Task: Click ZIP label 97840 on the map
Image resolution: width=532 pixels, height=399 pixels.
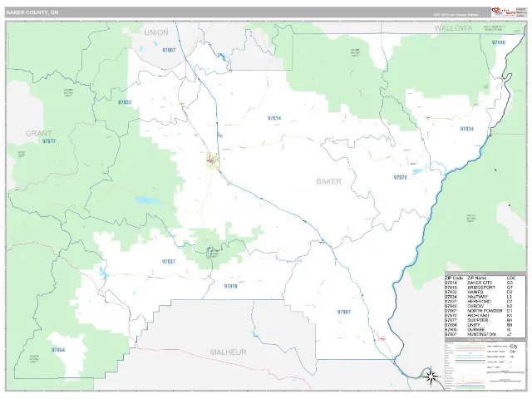Action: click(499, 42)
